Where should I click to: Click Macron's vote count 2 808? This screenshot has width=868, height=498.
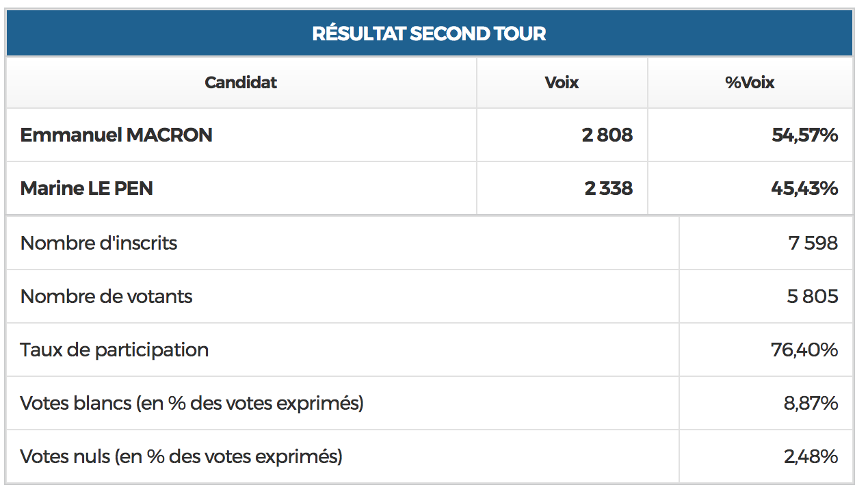pos(607,135)
